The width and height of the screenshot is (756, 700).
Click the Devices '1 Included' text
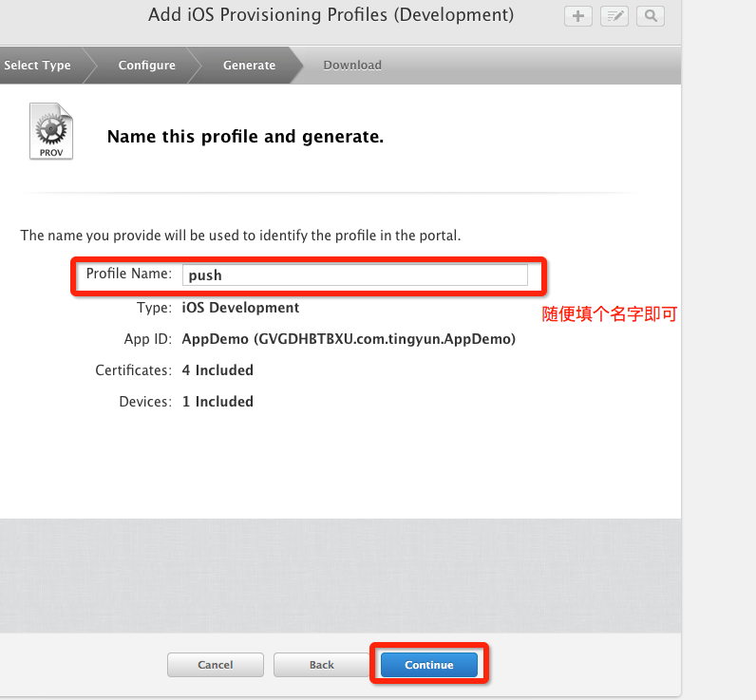coord(217,402)
